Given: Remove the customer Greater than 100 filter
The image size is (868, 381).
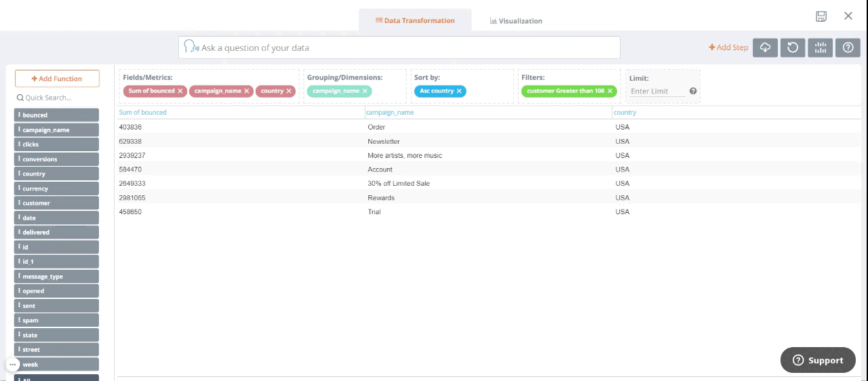Looking at the screenshot, I should [610, 91].
